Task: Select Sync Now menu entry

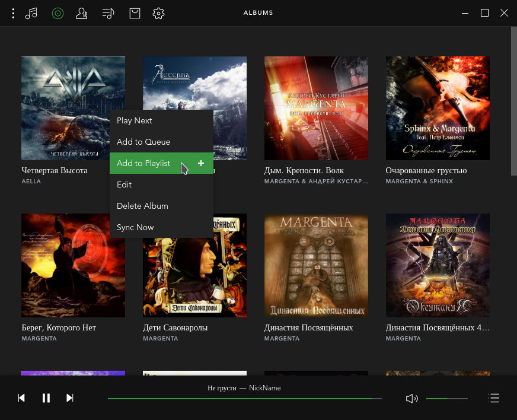Action: coord(161,227)
